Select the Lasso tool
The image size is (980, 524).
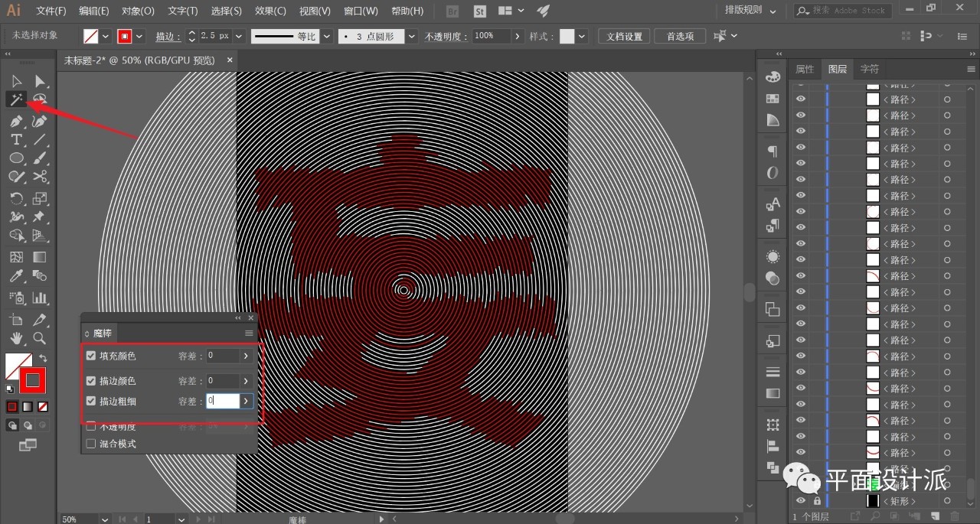tap(40, 99)
